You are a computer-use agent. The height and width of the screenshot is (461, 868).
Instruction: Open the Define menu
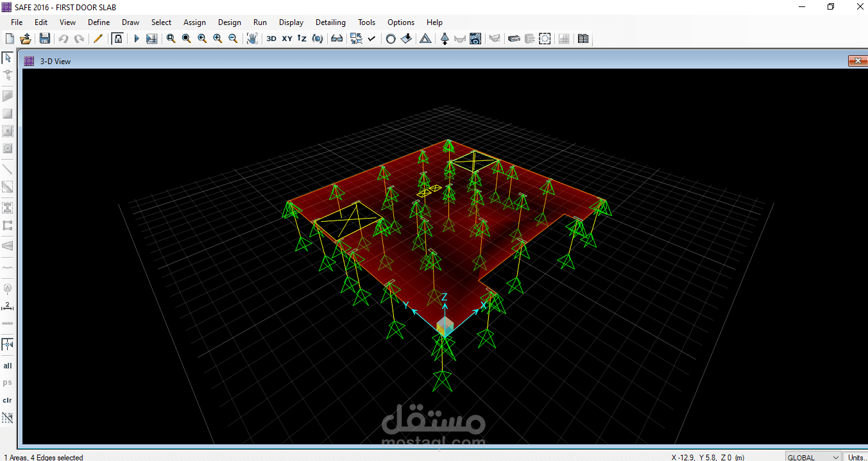click(99, 22)
